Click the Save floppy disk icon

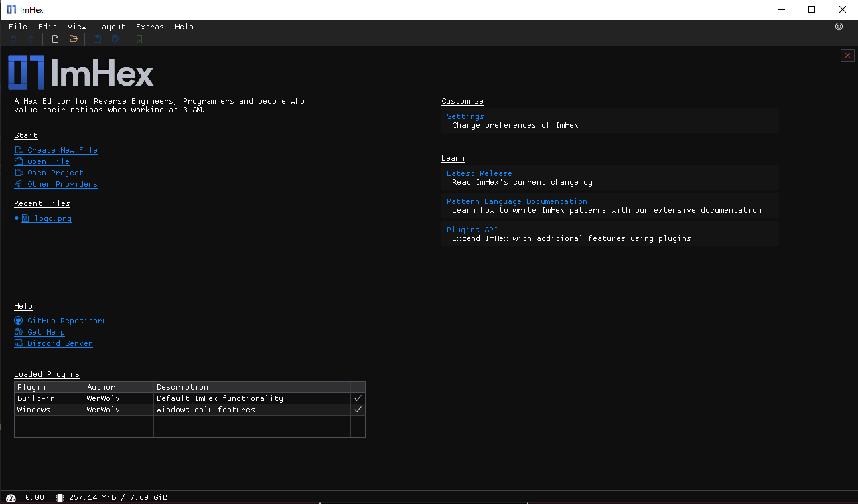pyautogui.click(x=97, y=39)
